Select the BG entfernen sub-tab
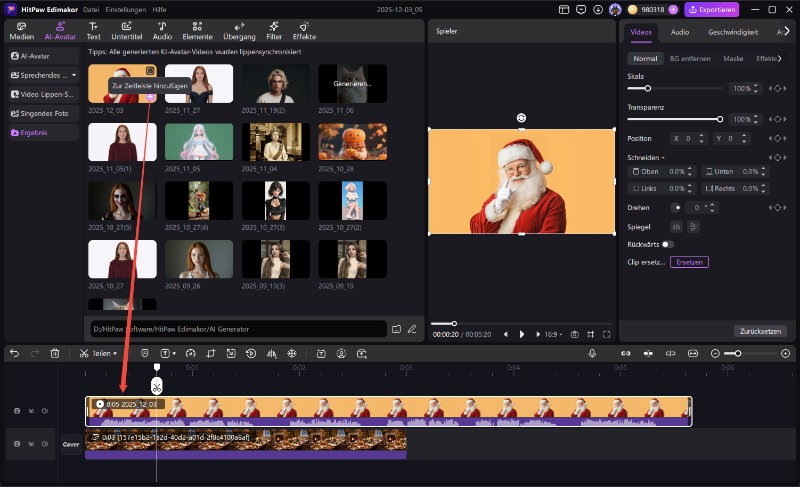This screenshot has height=487, width=800. coord(690,59)
